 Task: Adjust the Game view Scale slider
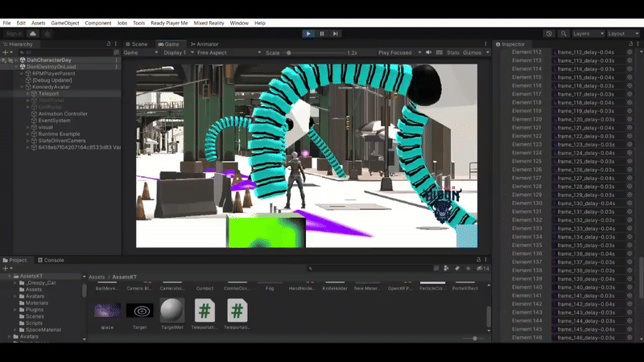coord(316,52)
